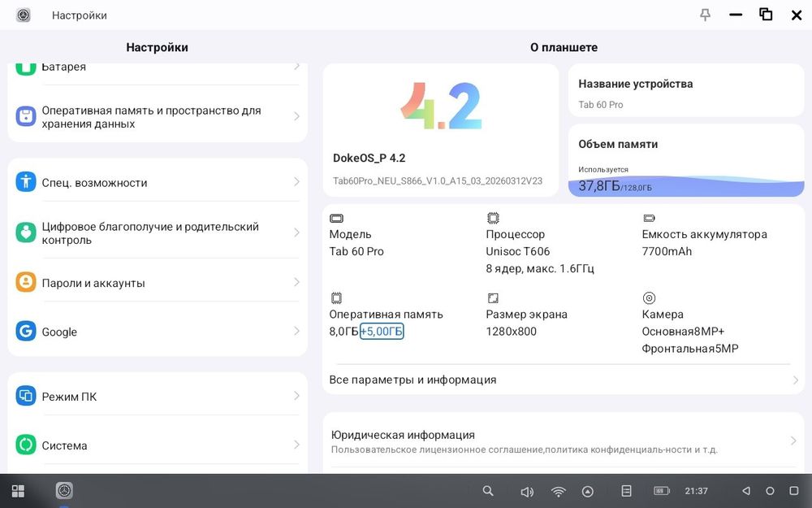Expand all parameters and information chevron
This screenshot has height=508, width=812.
[x=796, y=380]
